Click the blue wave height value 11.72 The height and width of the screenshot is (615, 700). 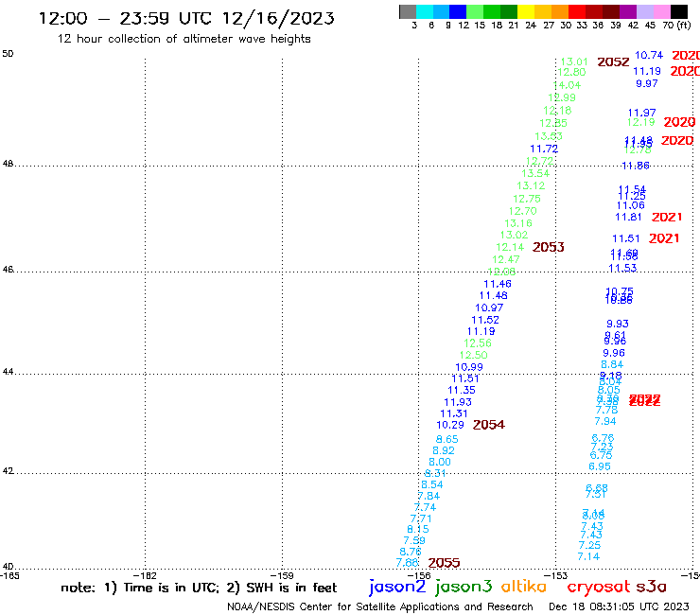click(544, 149)
